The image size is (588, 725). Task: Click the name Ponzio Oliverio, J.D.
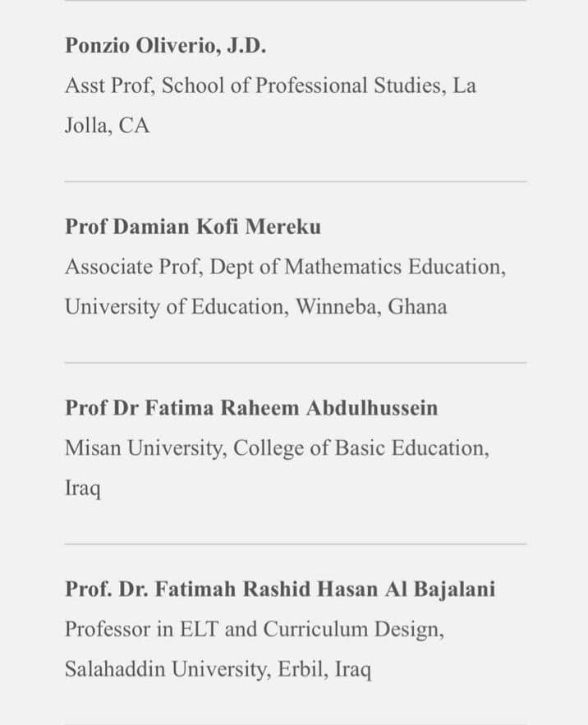[165, 46]
